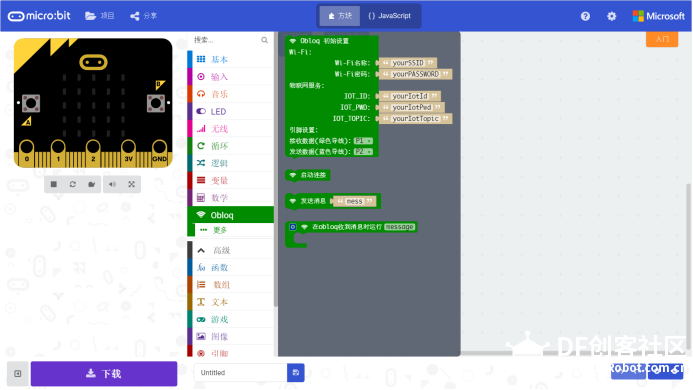Image resolution: width=693 pixels, height=390 pixels.
Task: Click inside the toolbox search field
Action: pos(225,40)
